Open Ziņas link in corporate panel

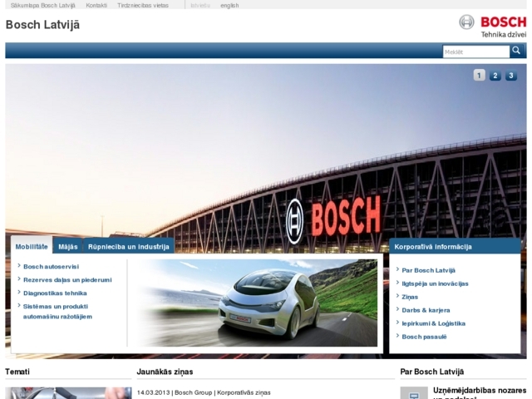[x=410, y=297]
